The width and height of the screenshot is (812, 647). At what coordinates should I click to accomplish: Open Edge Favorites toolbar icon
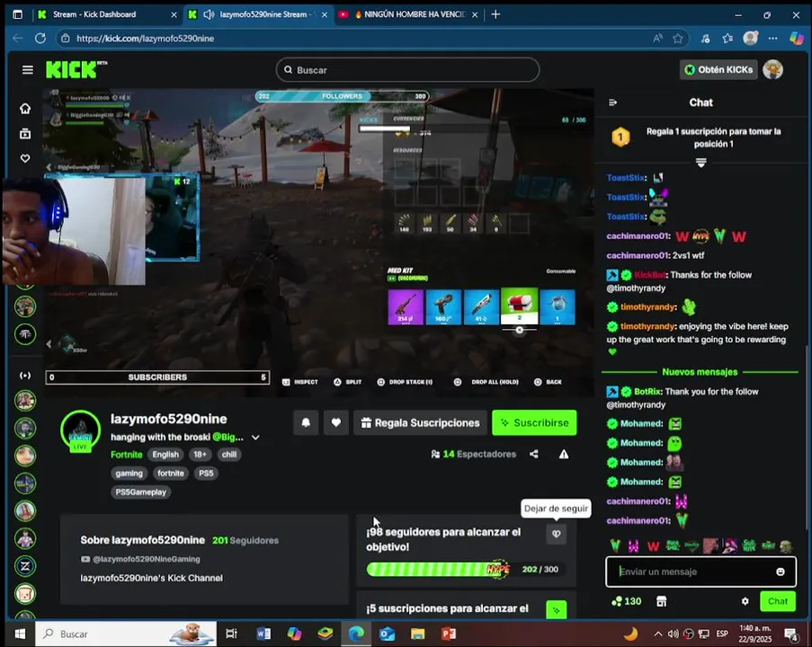click(x=727, y=39)
